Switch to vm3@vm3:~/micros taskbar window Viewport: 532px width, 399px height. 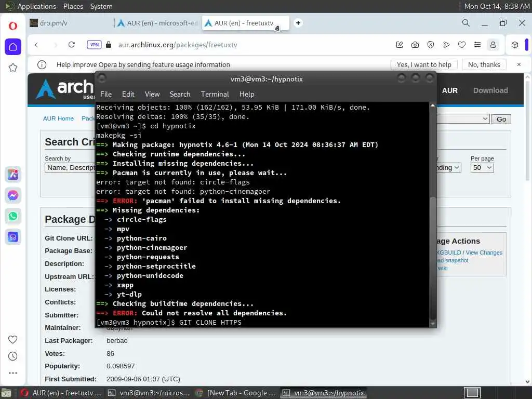149,393
